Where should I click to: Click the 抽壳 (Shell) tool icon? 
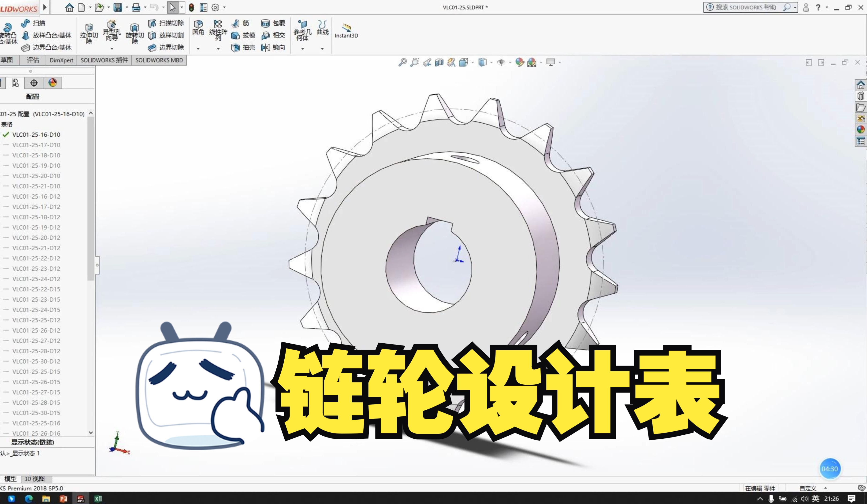[235, 48]
